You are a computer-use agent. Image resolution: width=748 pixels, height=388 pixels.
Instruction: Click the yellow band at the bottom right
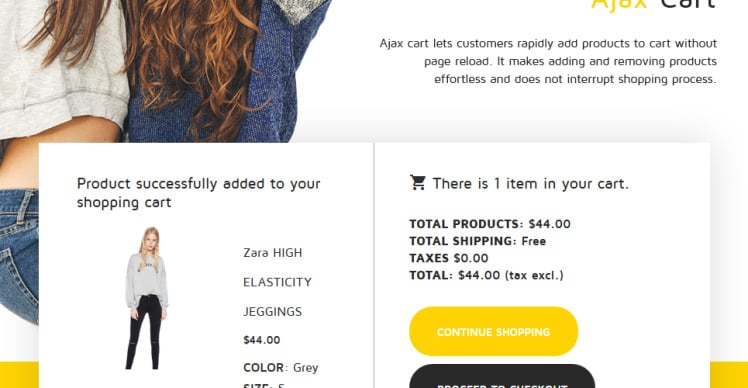click(729, 375)
